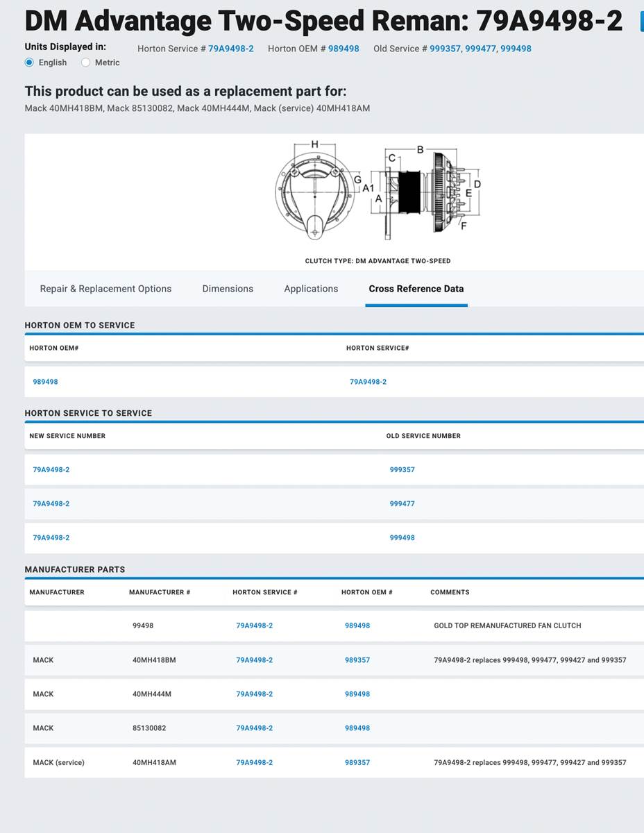Open Old Service # 999357 header link
This screenshot has width=644, height=833.
click(444, 49)
